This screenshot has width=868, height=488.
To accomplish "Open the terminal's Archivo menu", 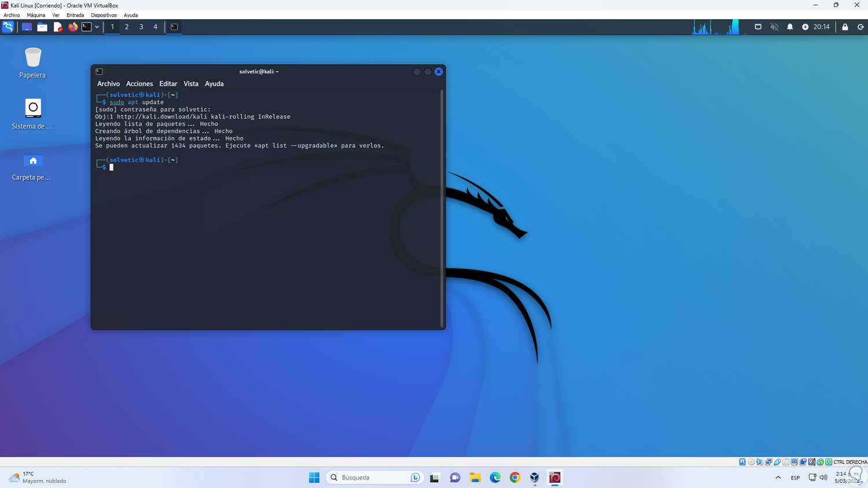I will click(108, 84).
